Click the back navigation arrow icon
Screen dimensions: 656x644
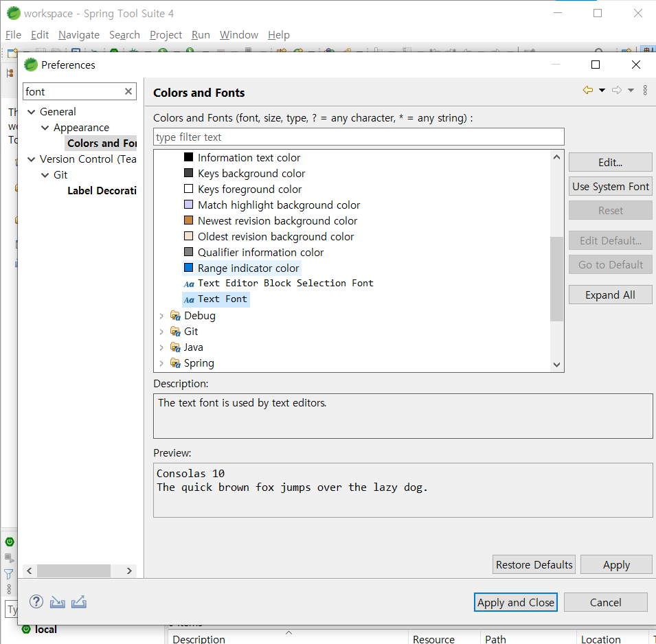588,90
